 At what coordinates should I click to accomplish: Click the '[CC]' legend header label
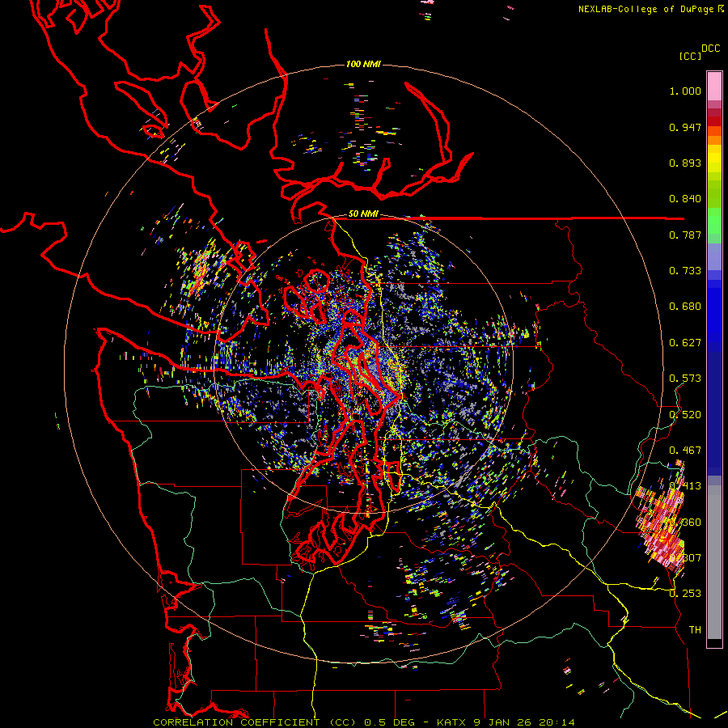[x=690, y=56]
